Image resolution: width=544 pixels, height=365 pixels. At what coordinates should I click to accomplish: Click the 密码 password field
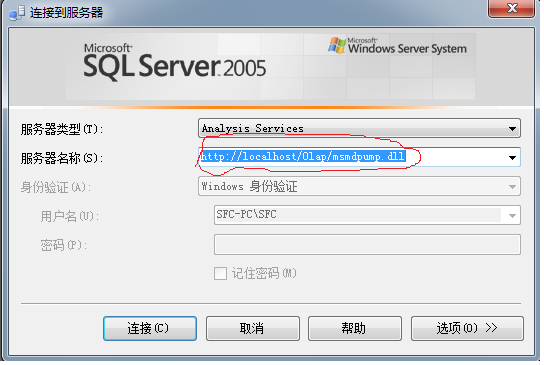pos(367,244)
